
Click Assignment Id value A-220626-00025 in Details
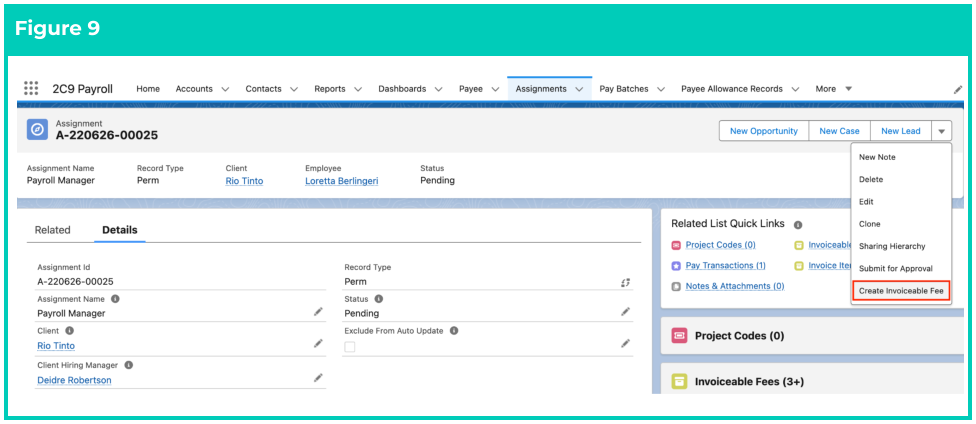pos(75,281)
